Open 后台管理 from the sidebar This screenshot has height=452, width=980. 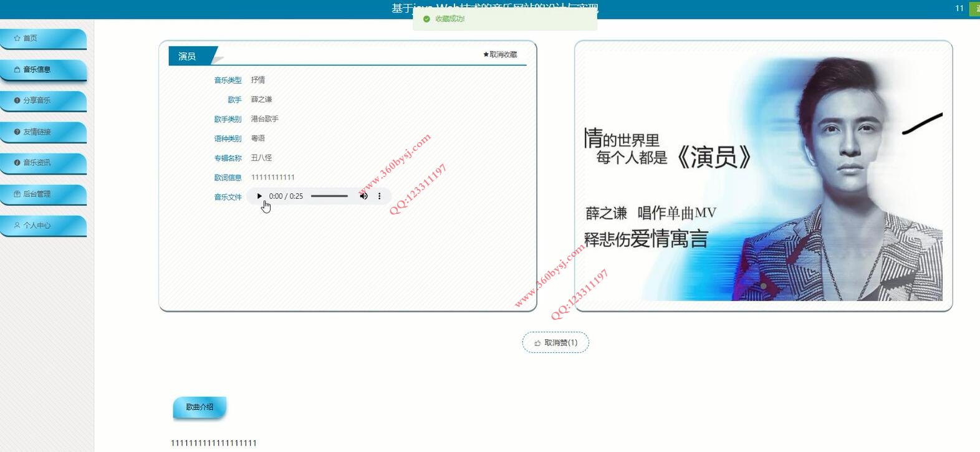coord(43,195)
